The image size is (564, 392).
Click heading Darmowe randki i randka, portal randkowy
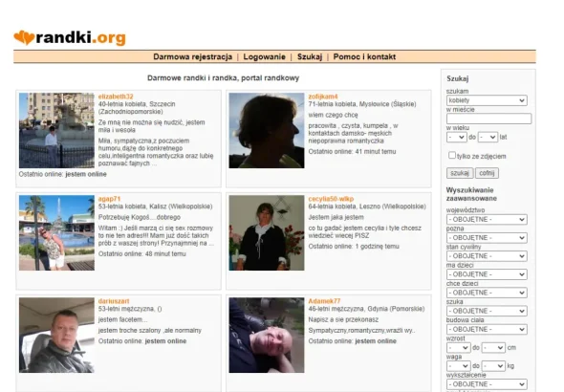(223, 78)
